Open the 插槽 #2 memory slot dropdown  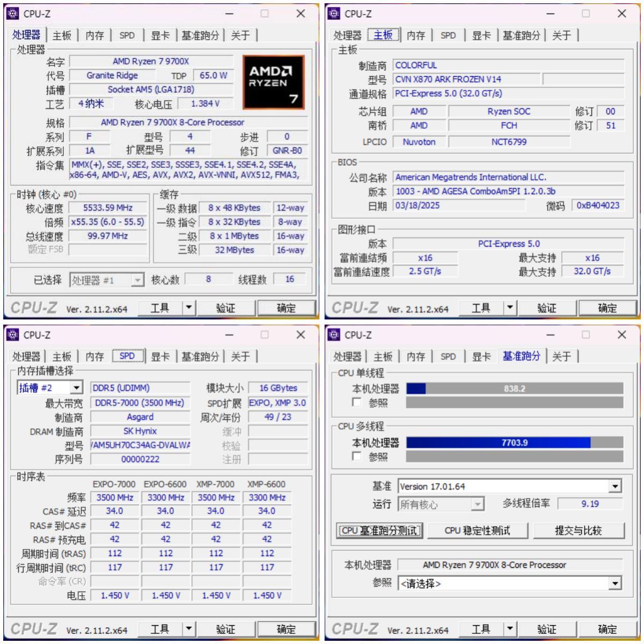[x=77, y=387]
